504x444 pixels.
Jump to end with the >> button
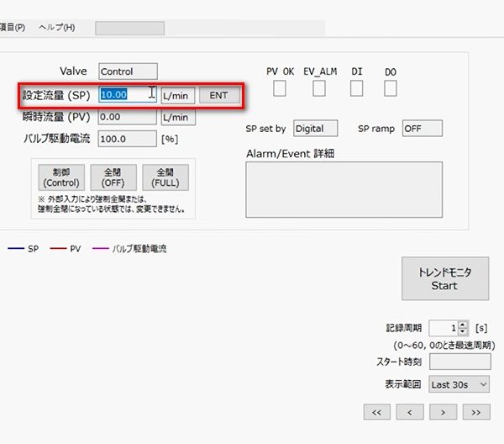click(x=476, y=412)
